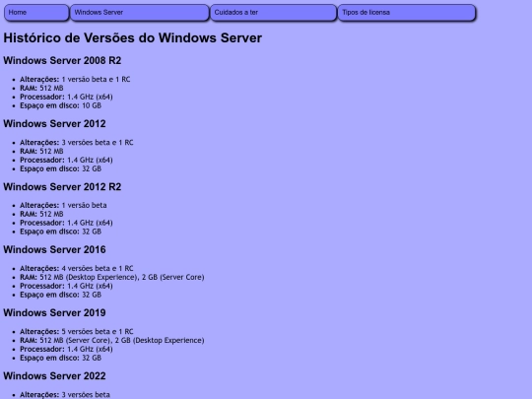
Task: Select the RAM line under the Windows Server 2012 heading
Action: [41, 151]
